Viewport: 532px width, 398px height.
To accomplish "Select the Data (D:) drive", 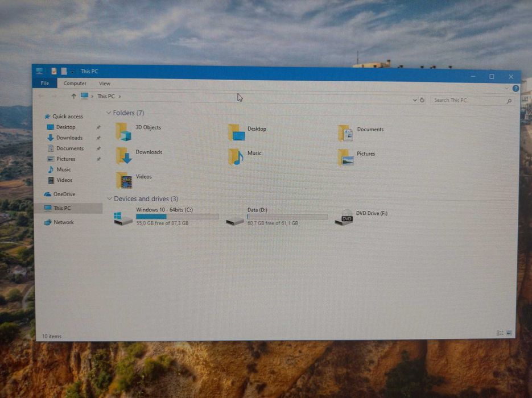I will [277, 216].
